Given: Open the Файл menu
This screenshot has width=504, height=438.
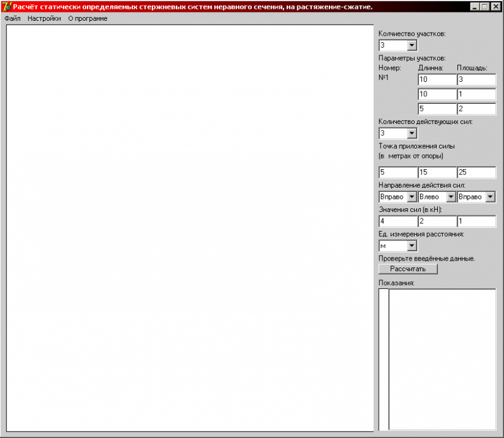Looking at the screenshot, I should point(13,19).
